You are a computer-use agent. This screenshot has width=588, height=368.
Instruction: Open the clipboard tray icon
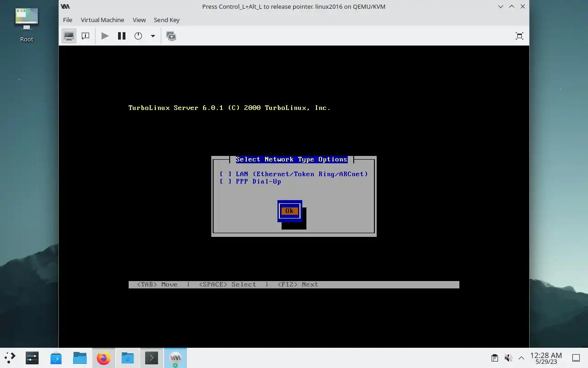(x=495, y=358)
